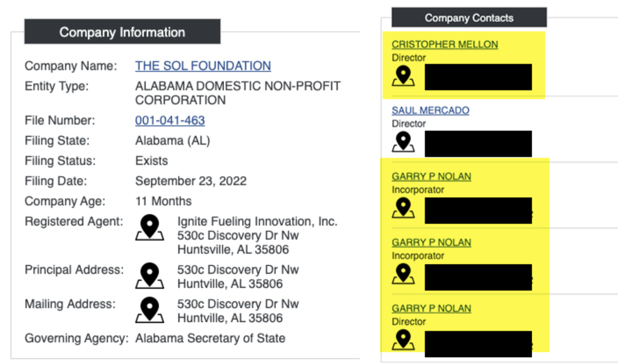Click Ignite Fueling Innovation, Inc. agent text
This screenshot has height=364, width=618.
click(x=257, y=221)
